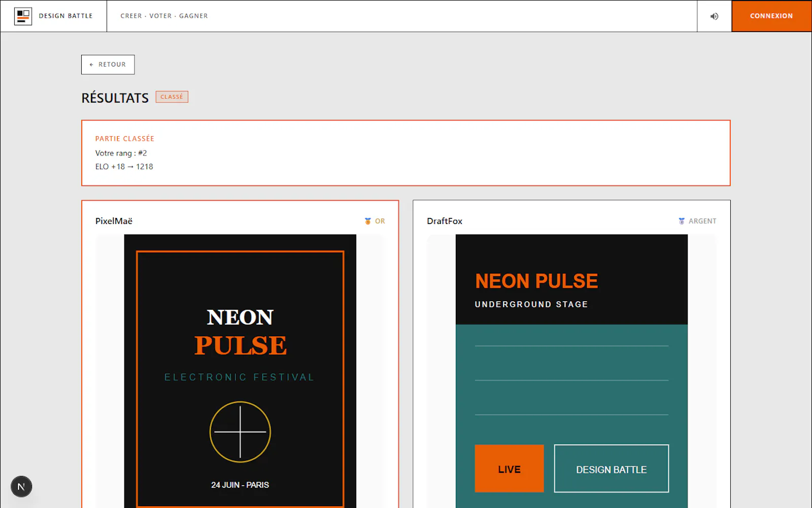Click the ARGENT rank label
The width and height of the screenshot is (812, 508).
point(702,221)
